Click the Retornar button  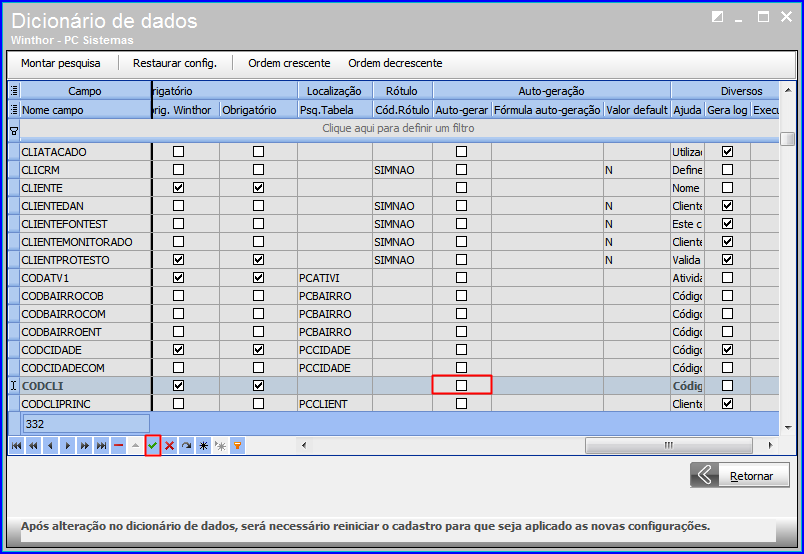[x=739, y=476]
